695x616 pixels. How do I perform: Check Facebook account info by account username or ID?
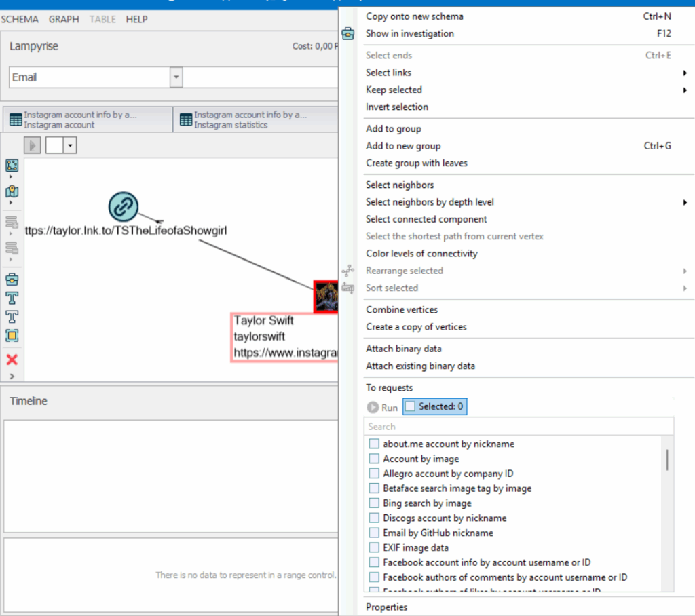[374, 562]
